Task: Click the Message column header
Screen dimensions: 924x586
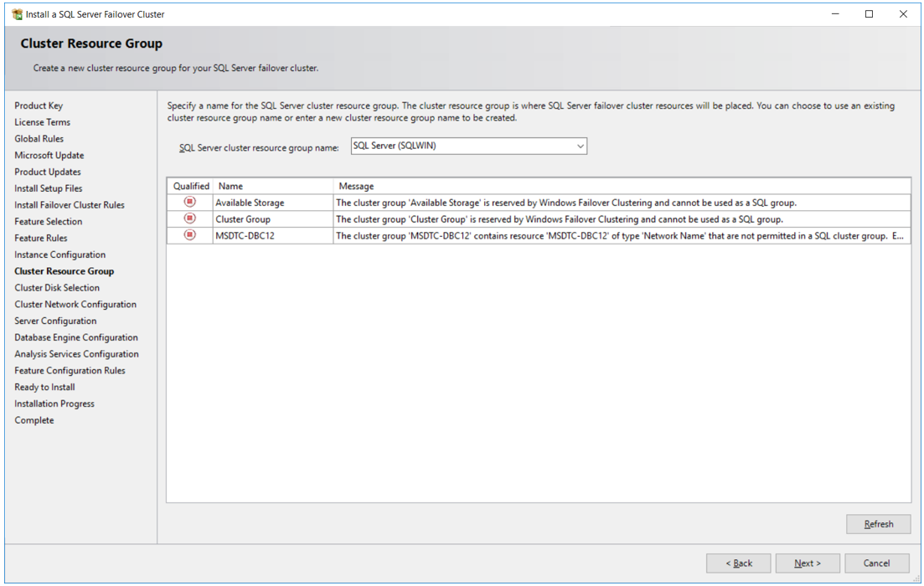Action: tap(622, 186)
